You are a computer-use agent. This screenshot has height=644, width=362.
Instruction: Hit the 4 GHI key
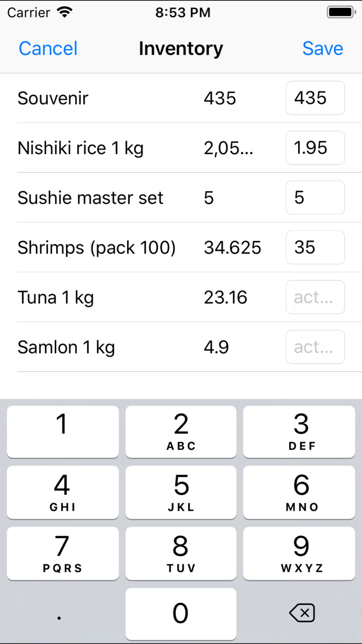pyautogui.click(x=63, y=492)
